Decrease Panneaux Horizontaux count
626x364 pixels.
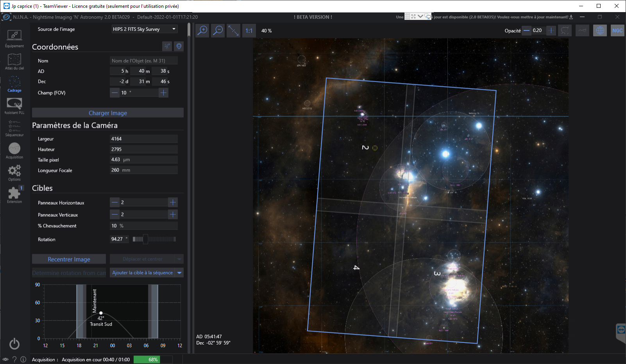tap(114, 202)
